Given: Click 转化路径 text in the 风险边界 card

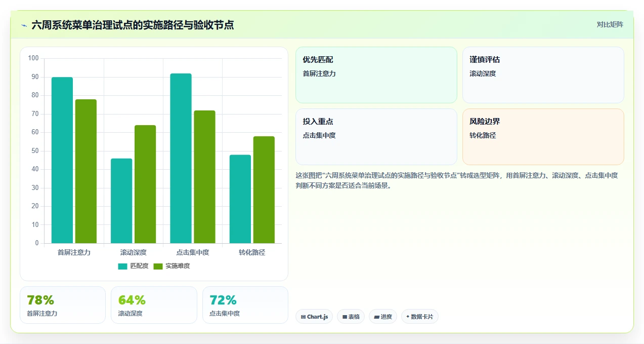Looking at the screenshot, I should (x=483, y=135).
